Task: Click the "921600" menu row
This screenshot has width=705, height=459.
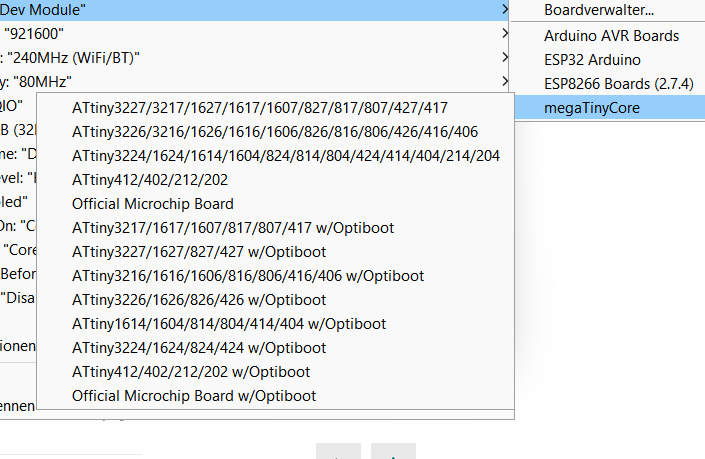Action: click(254, 34)
